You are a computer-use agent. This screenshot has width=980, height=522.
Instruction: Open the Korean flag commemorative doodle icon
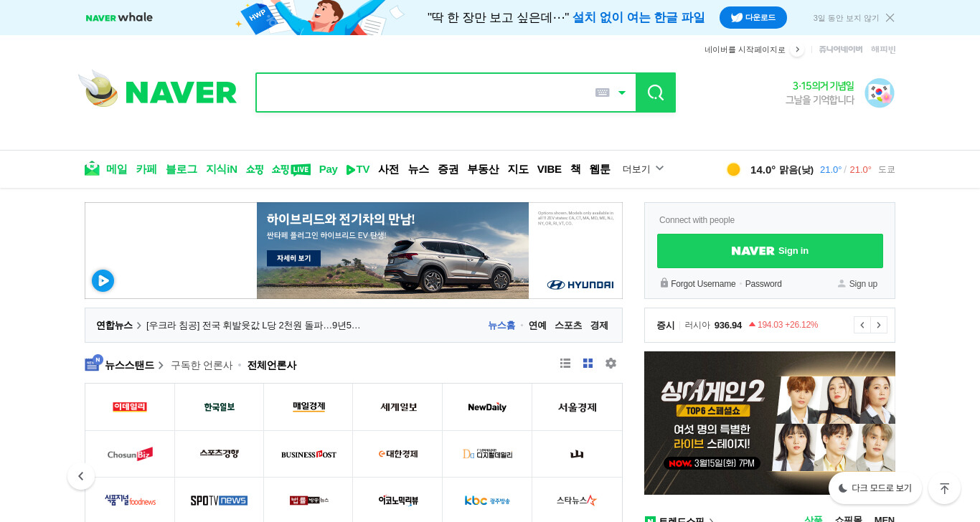point(879,93)
